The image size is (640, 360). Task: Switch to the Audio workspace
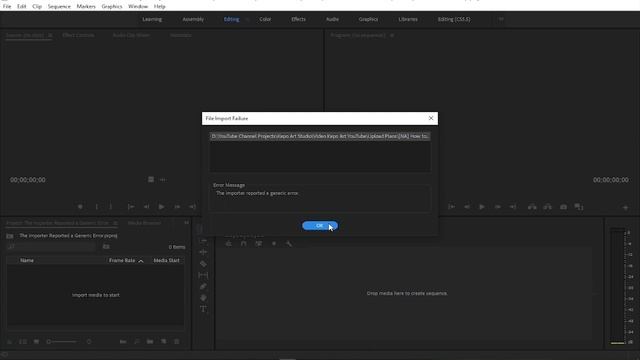click(x=332, y=19)
